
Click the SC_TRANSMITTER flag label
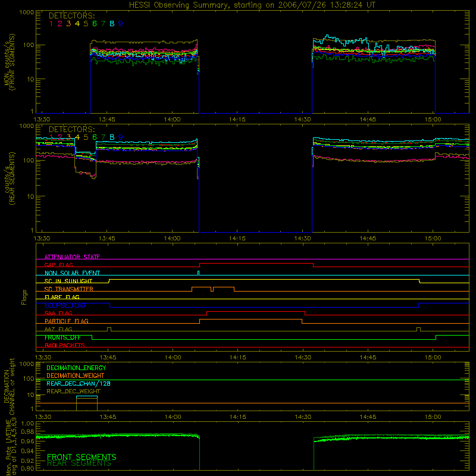tap(69, 289)
